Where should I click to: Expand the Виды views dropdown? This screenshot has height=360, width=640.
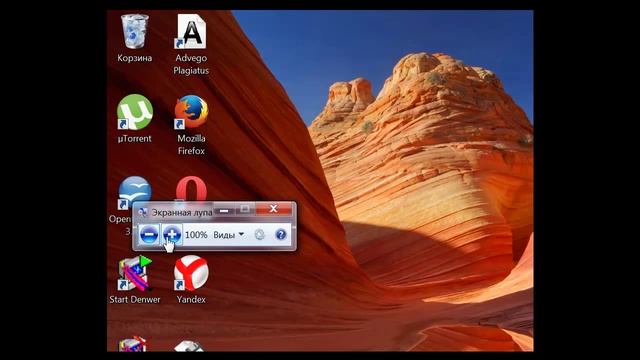tap(229, 235)
